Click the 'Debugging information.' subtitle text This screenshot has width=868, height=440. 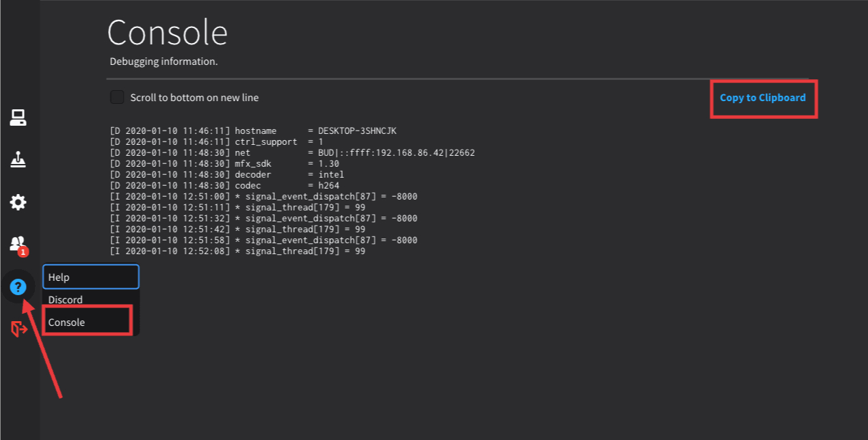[x=163, y=61]
